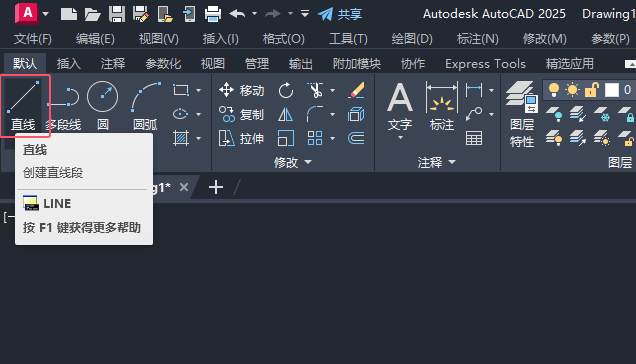Viewport: 636px width, 364px height.
Task: Click the Copy (复制) tool
Action: point(242,114)
